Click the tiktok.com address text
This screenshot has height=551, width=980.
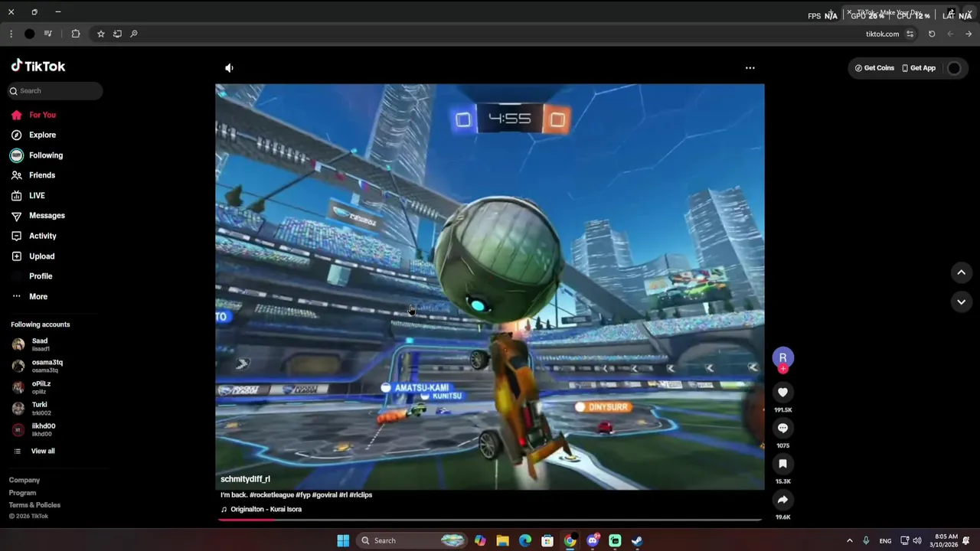tap(882, 34)
